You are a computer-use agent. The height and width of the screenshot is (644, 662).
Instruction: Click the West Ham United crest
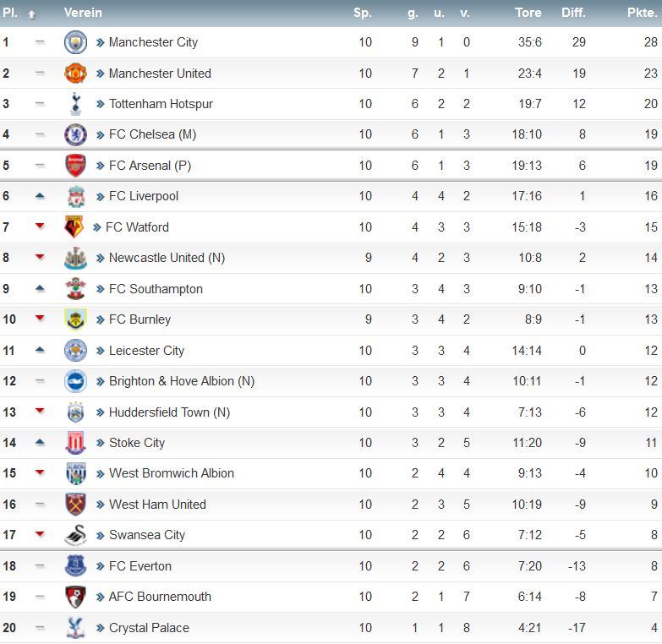[75, 505]
